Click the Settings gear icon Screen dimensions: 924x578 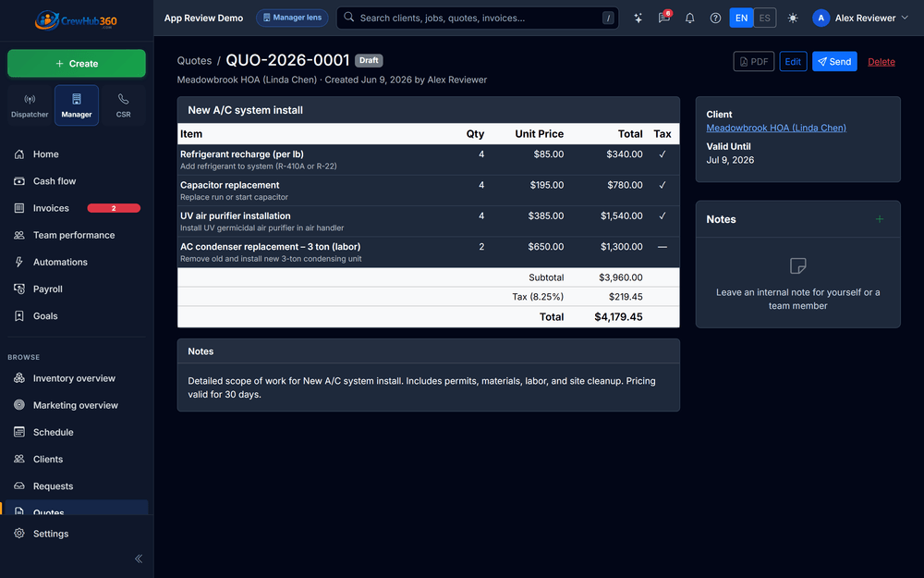19,534
